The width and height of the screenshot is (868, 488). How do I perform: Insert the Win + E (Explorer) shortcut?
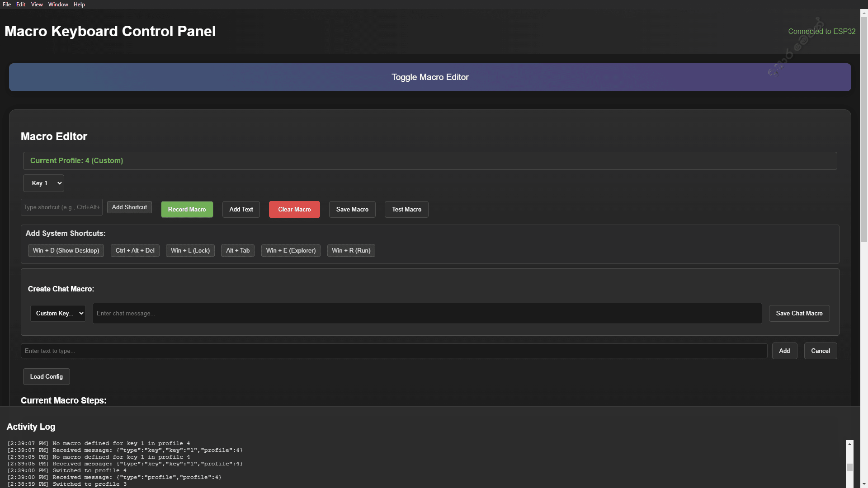(x=291, y=250)
